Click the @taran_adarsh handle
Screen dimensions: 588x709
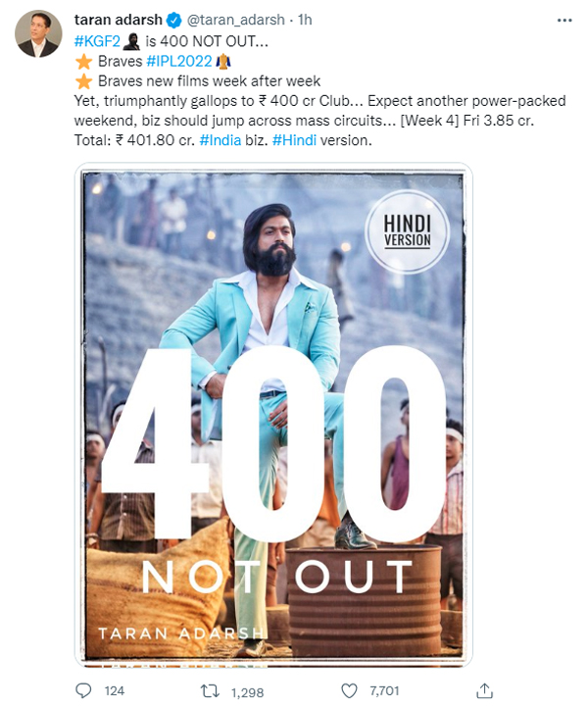pos(235,20)
